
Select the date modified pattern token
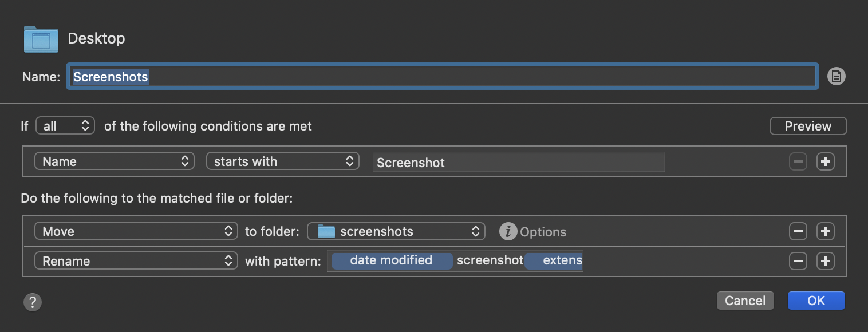392,261
